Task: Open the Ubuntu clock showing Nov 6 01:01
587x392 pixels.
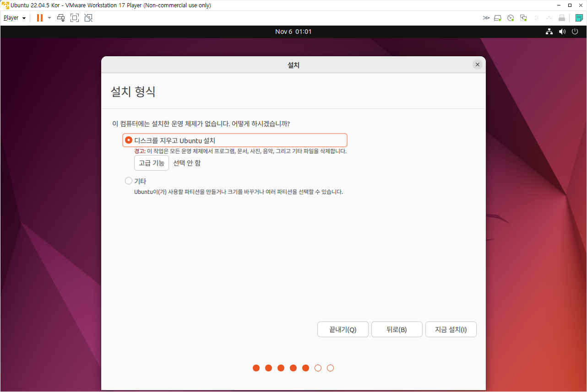Action: pyautogui.click(x=293, y=32)
